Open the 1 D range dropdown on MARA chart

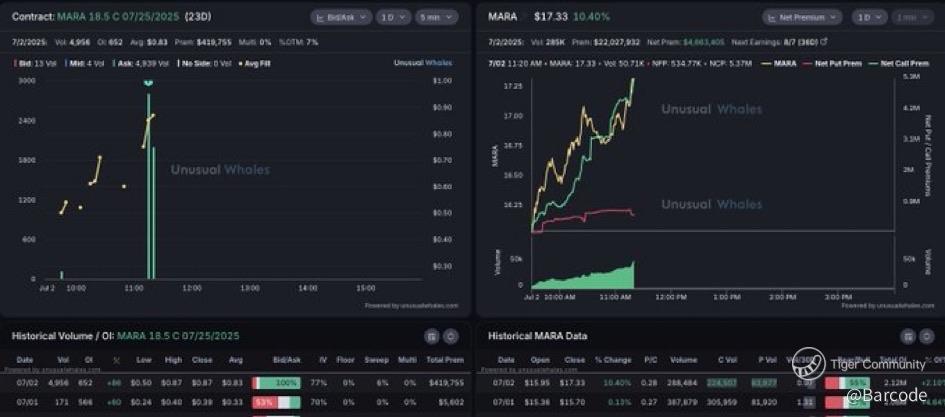tap(869, 17)
